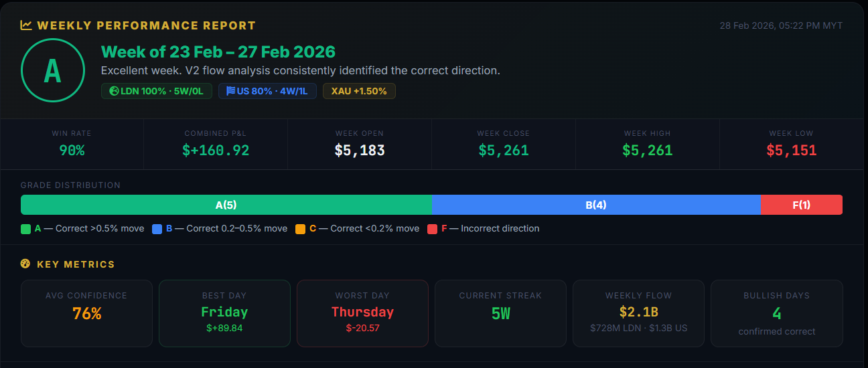The image size is (868, 368).
Task: Select the blue B(4) grade bar segment
Action: [596, 205]
